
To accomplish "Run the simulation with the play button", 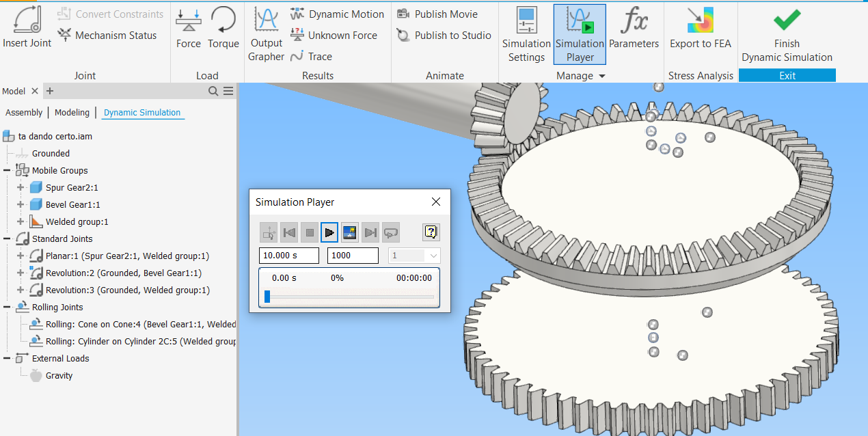I will 329,232.
